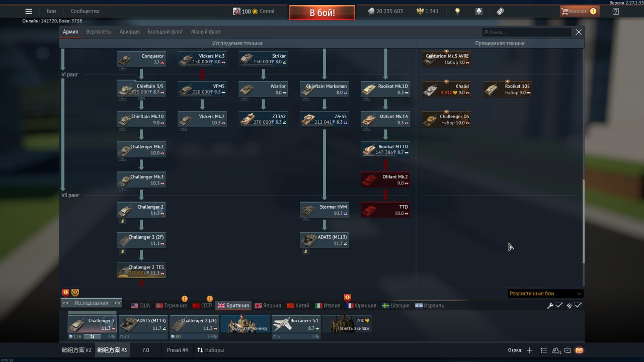This screenshot has height=362, width=644.
Task: Open the contacts friends icon
Action: [556, 350]
